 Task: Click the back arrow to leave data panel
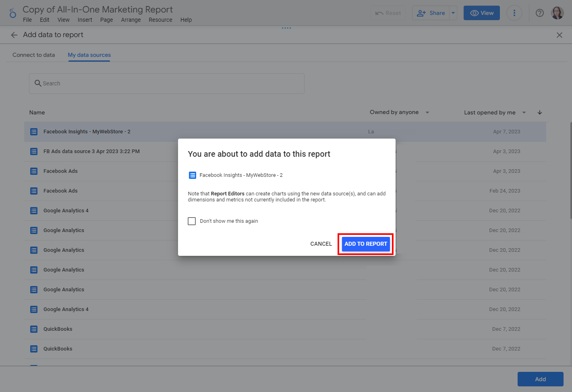14,35
